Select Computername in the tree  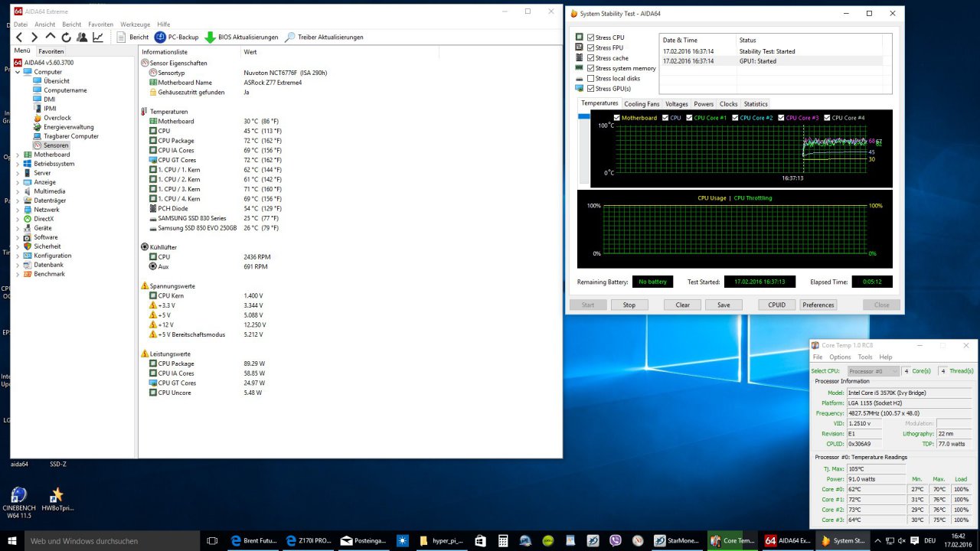(65, 90)
